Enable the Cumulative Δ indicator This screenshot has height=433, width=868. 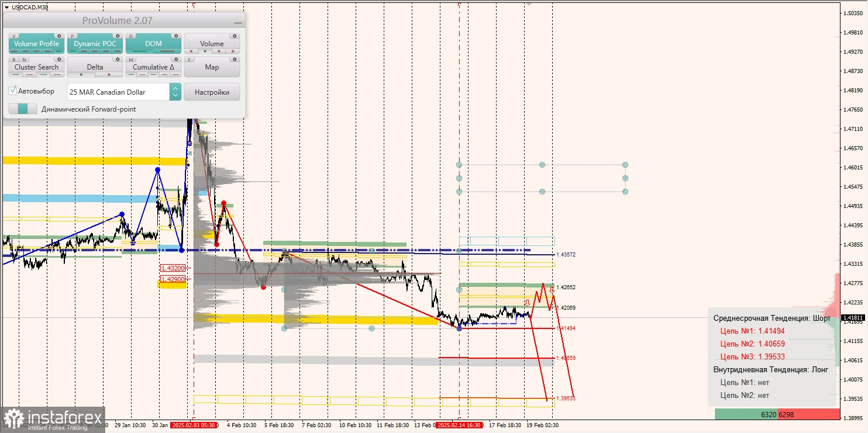pos(153,67)
